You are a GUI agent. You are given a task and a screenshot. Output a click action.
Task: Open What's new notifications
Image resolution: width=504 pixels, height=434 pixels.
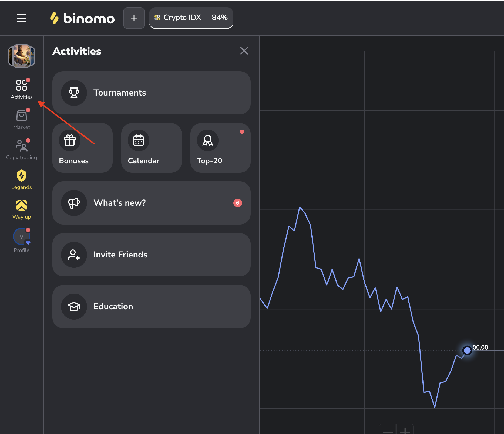[152, 203]
